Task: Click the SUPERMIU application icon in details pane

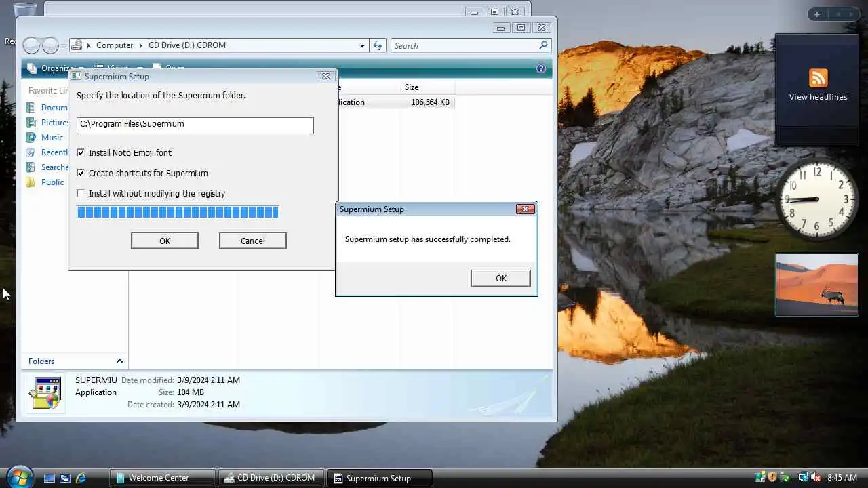Action: coord(45,392)
